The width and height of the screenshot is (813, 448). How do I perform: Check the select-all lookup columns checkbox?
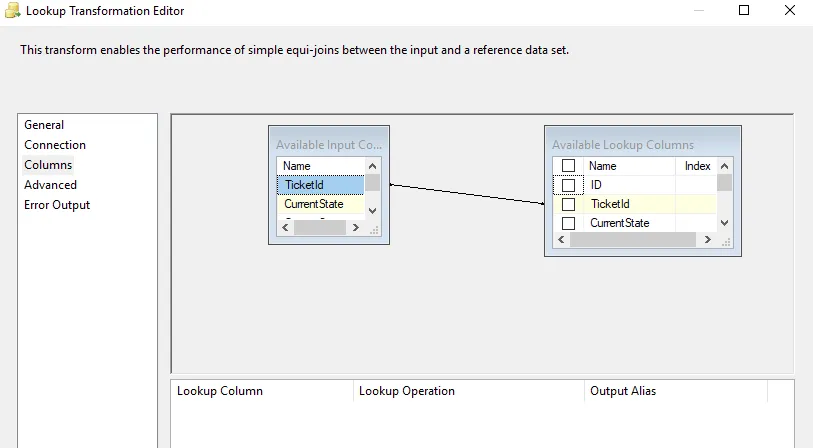568,166
